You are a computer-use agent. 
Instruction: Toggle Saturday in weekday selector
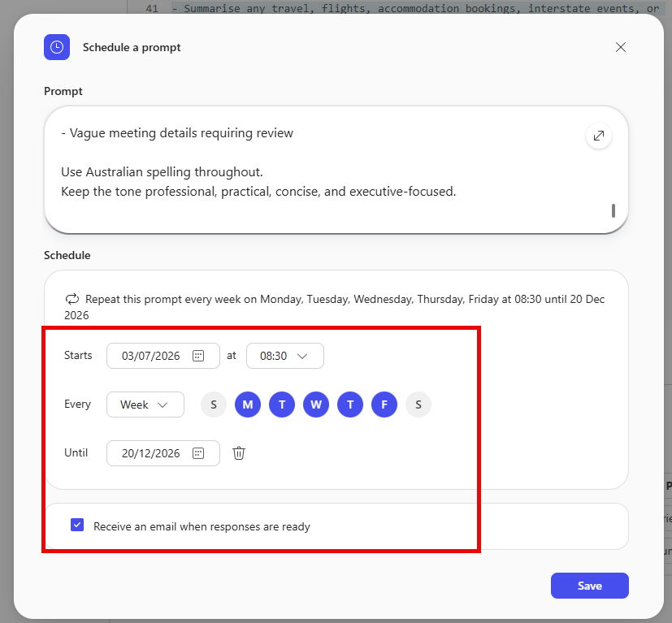click(418, 405)
